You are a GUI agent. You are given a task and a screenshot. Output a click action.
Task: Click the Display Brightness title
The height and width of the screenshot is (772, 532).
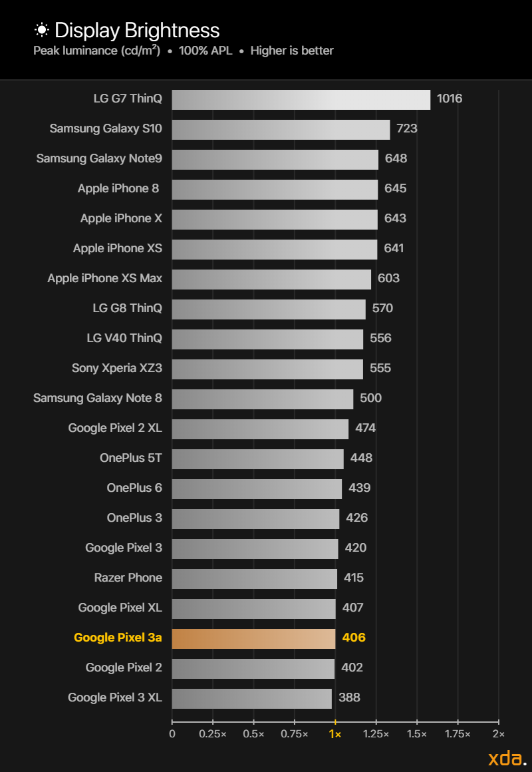click(x=137, y=30)
